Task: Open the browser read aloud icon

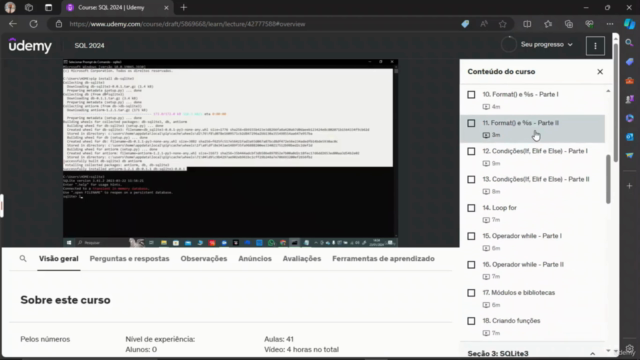Action: 484,24
